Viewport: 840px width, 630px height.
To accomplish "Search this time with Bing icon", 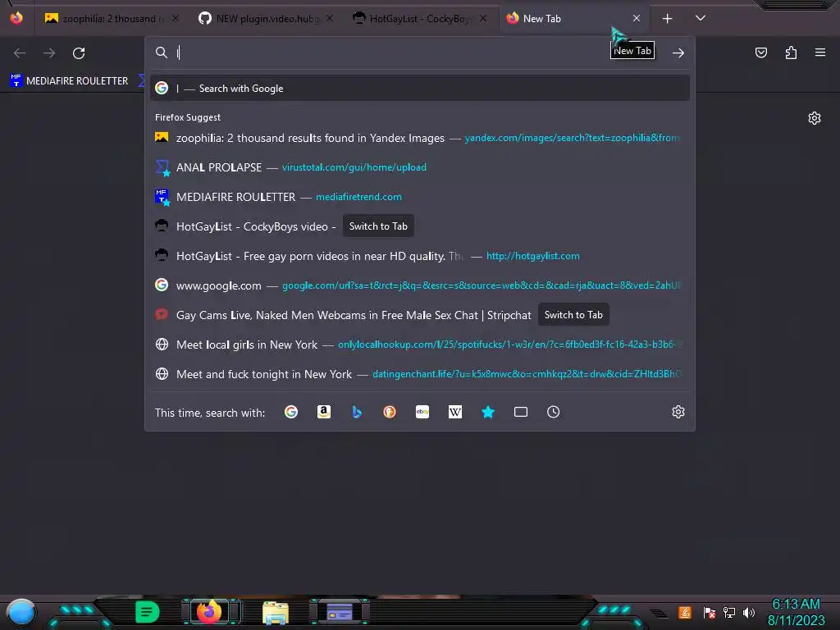I will point(357,412).
